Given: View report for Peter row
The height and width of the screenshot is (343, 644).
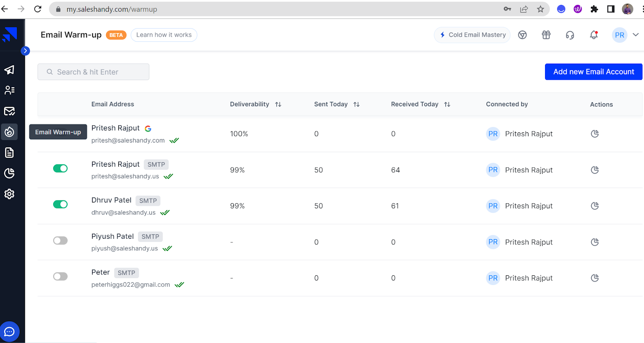Looking at the screenshot, I should pos(595,278).
